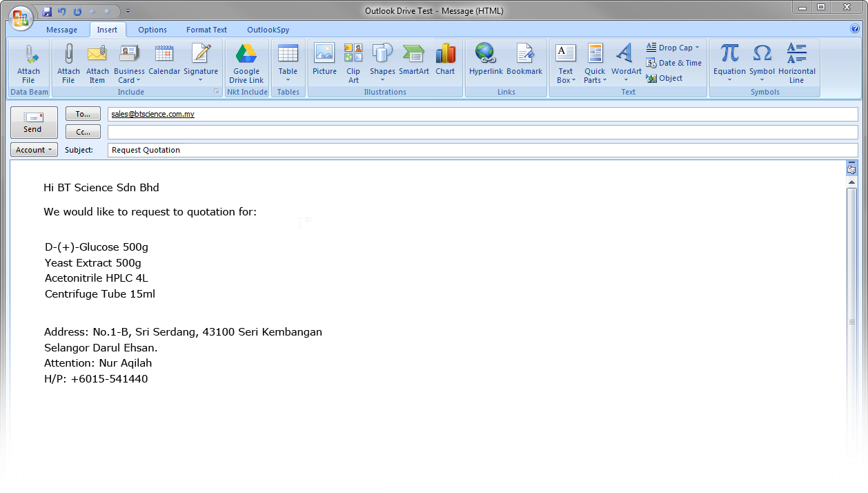Open Clip Art in Illustrations group

pos(353,55)
